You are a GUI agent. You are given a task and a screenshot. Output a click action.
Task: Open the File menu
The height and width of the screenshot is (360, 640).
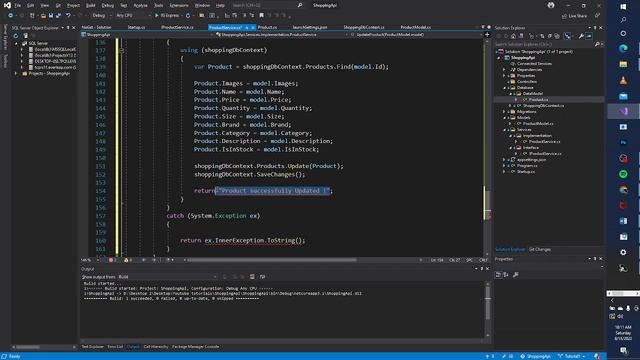click(18, 5)
